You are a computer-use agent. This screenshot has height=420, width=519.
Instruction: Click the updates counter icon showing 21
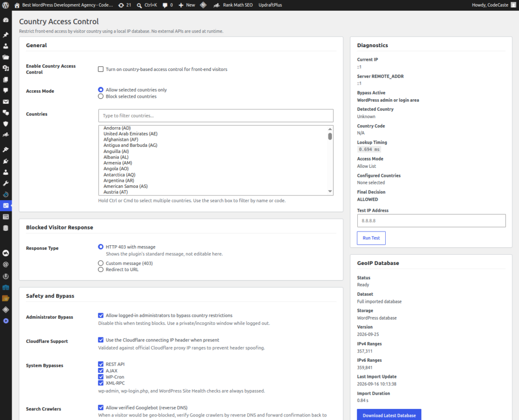coord(125,5)
